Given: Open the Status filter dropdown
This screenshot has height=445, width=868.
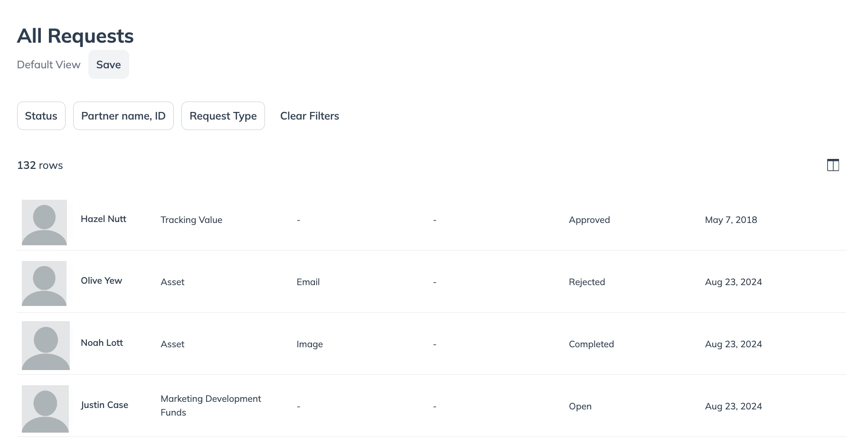Looking at the screenshot, I should tap(41, 116).
